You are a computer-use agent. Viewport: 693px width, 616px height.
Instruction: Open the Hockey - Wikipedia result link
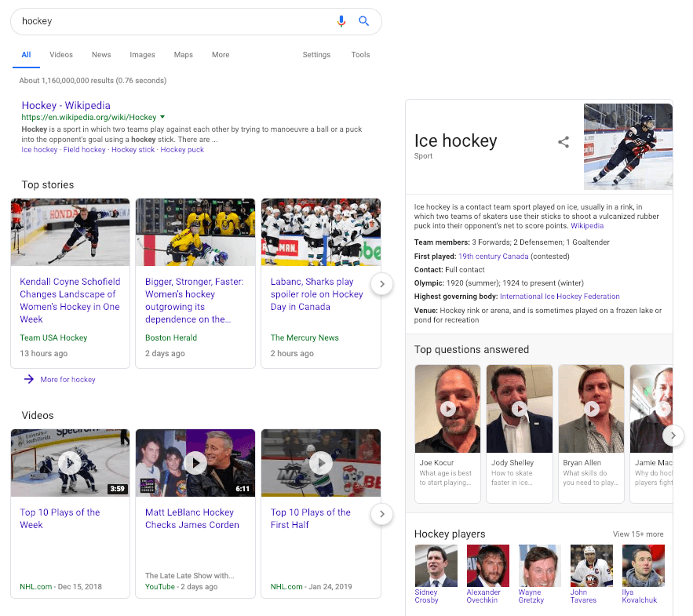tap(66, 105)
